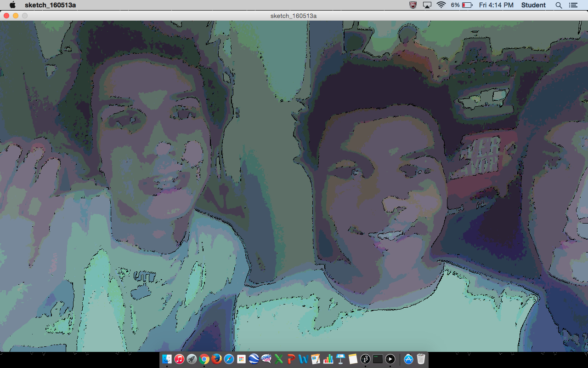
Task: Open Google Earth in the dock
Action: [x=254, y=359]
